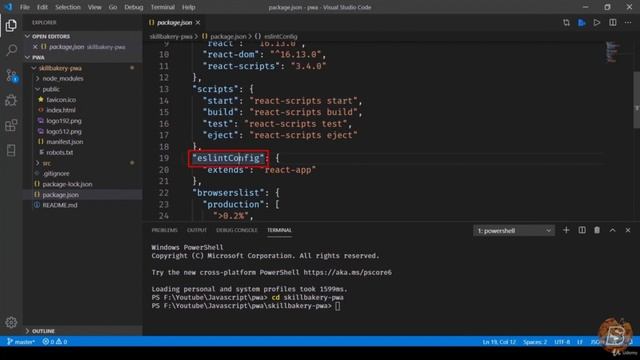Open the terminal selector dropdown 1: powershell
Screen dimensions: 640x360
[x=514, y=231]
